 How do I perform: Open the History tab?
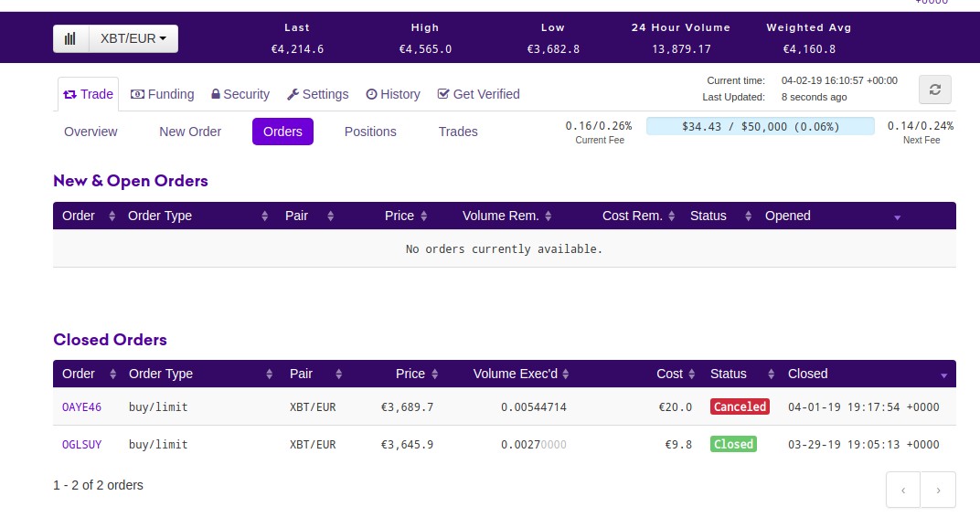pos(393,94)
